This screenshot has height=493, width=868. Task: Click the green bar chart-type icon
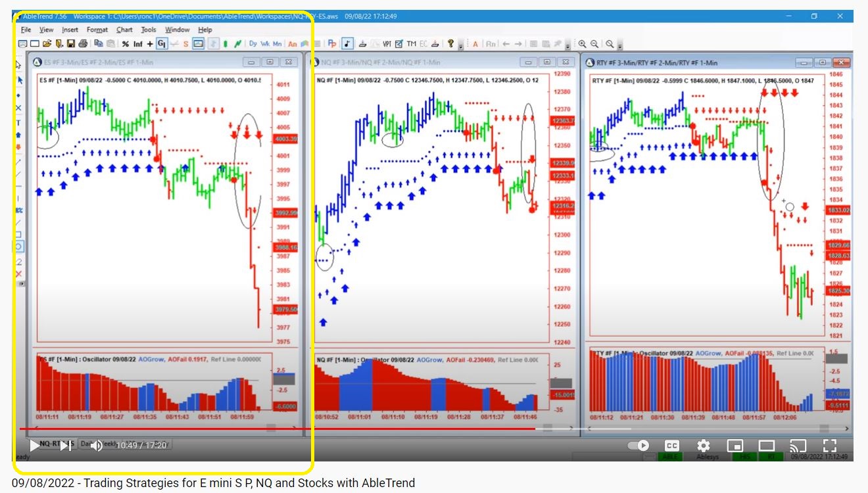pos(226,44)
